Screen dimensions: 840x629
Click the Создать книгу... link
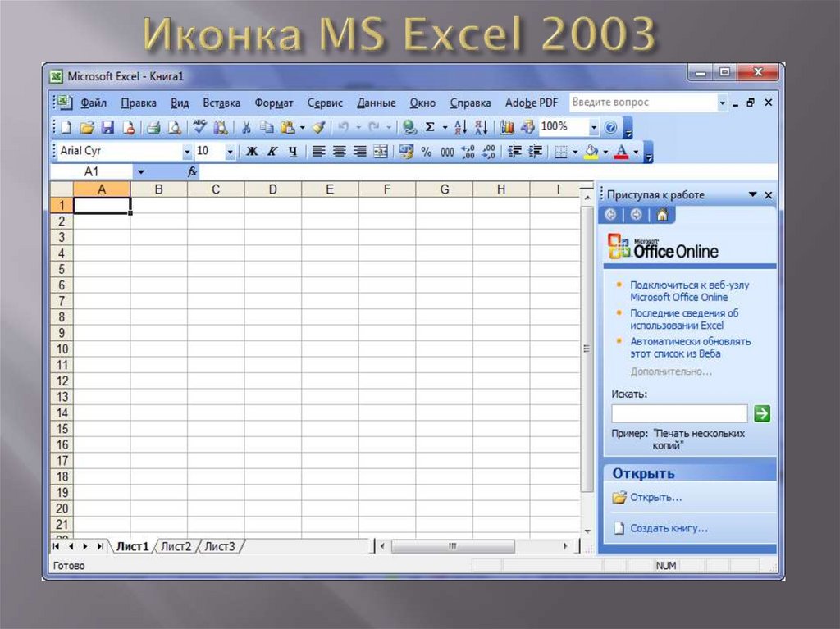click(x=669, y=528)
